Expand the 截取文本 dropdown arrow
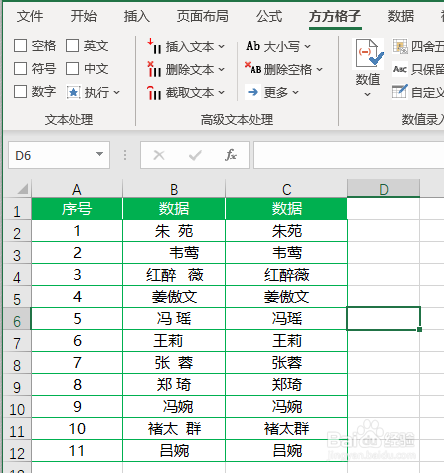Image resolution: width=444 pixels, height=473 pixels. [222, 92]
